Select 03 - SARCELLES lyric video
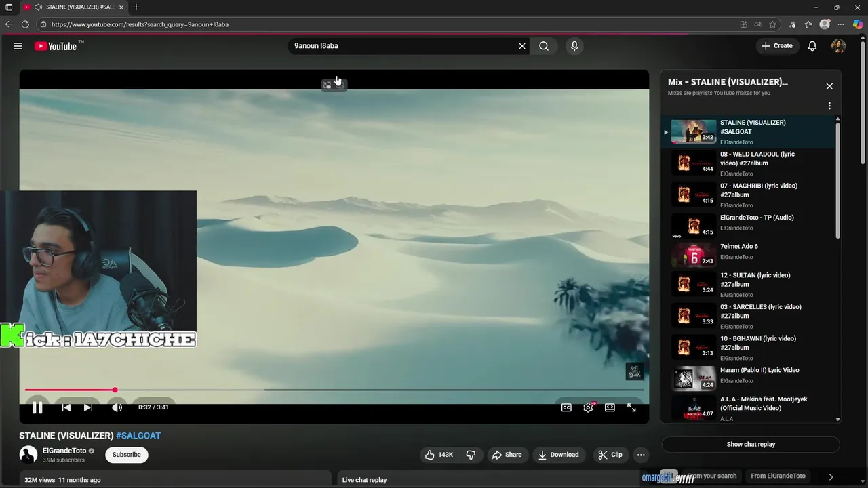This screenshot has height=488, width=868. [748, 316]
